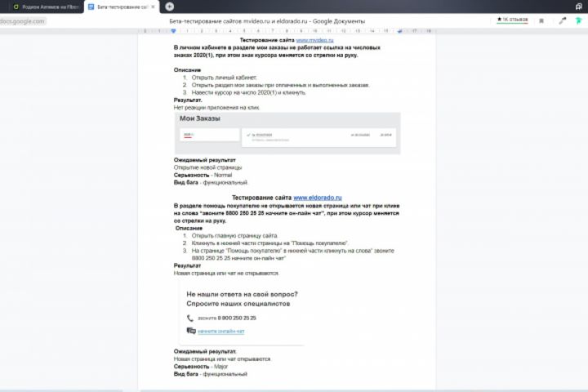
Task: Click the text Открыть личный кабинет
Action: 225,78
